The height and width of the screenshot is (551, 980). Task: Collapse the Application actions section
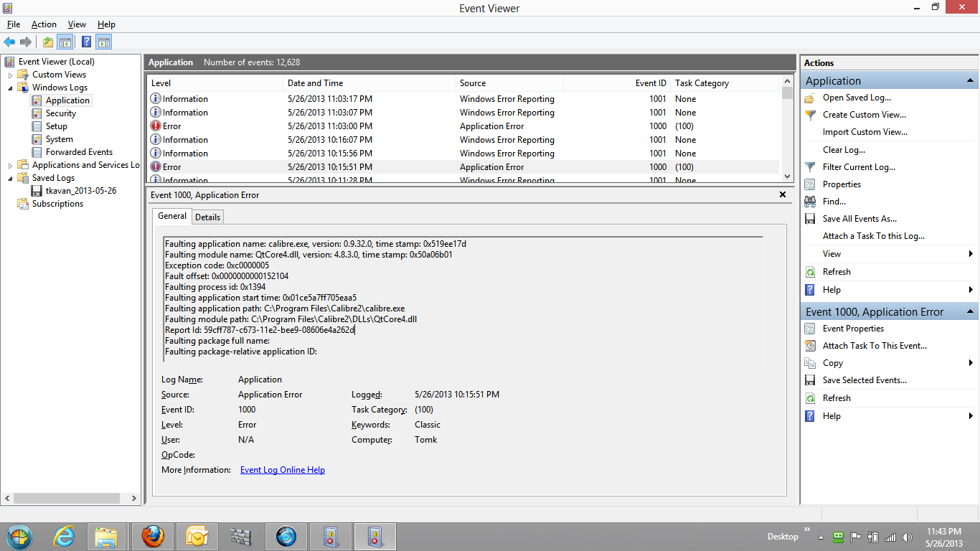point(970,81)
